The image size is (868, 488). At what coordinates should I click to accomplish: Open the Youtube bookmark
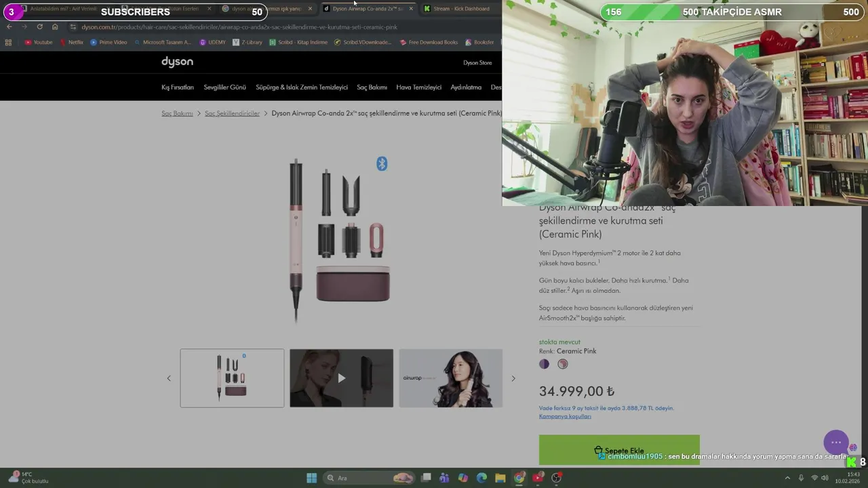pos(39,42)
